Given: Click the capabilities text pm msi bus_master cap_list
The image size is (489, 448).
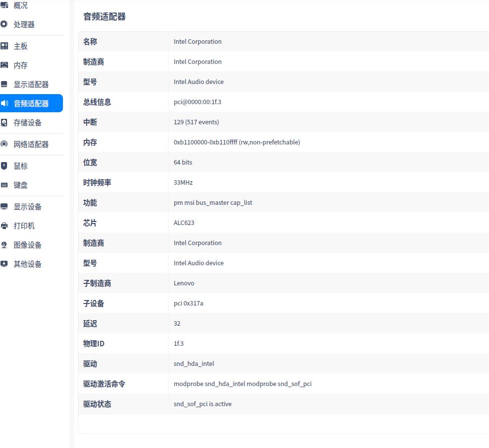Looking at the screenshot, I should (x=213, y=203).
